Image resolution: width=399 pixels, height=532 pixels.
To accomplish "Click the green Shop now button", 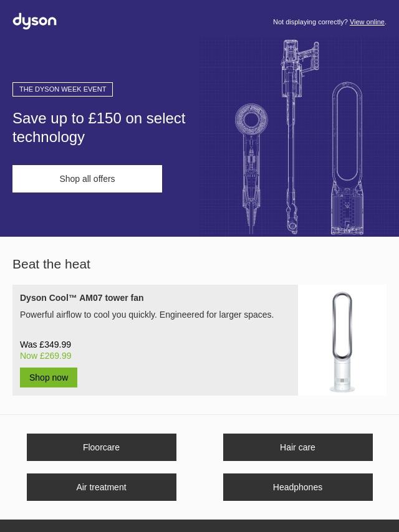I will pyautogui.click(x=49, y=378).
